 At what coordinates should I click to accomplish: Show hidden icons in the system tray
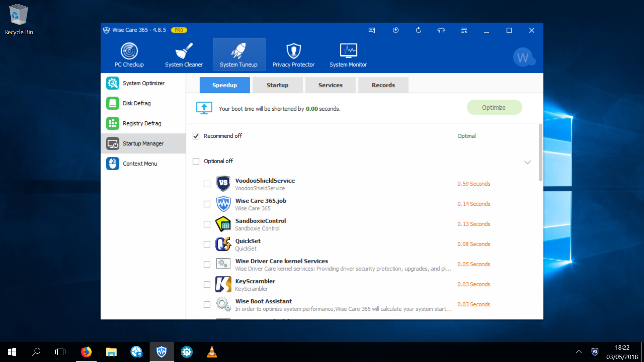click(579, 352)
